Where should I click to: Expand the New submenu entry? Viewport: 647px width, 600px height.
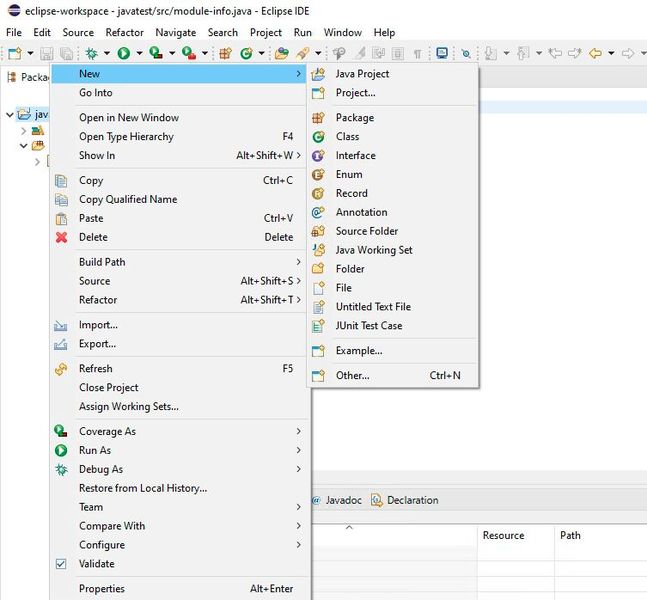pos(179,74)
